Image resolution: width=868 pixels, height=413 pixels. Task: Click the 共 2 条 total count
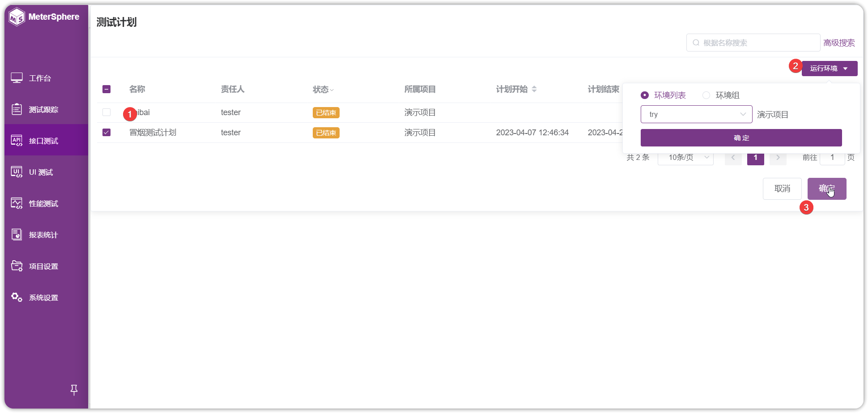(638, 158)
